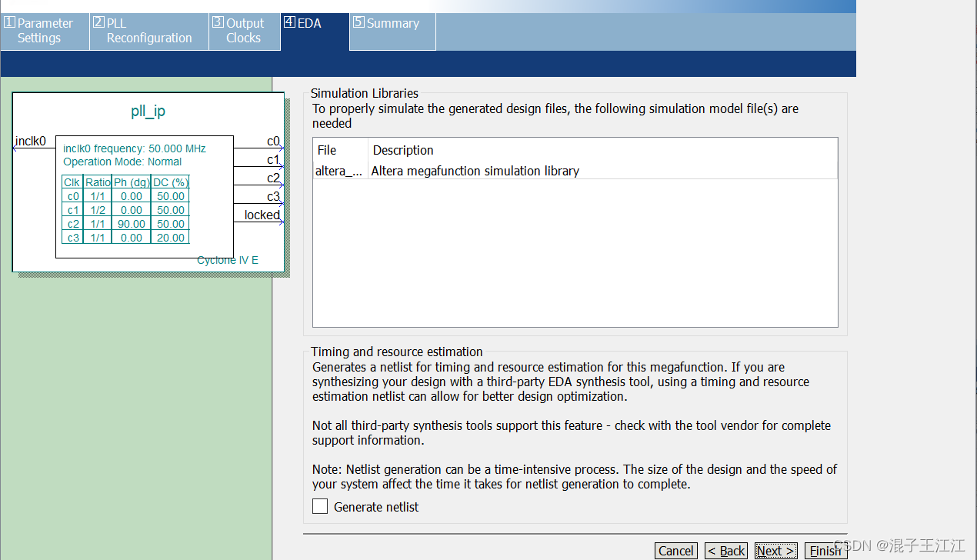The height and width of the screenshot is (560, 977).
Task: Click the 90.00 phase cell for c2
Action: tap(131, 224)
